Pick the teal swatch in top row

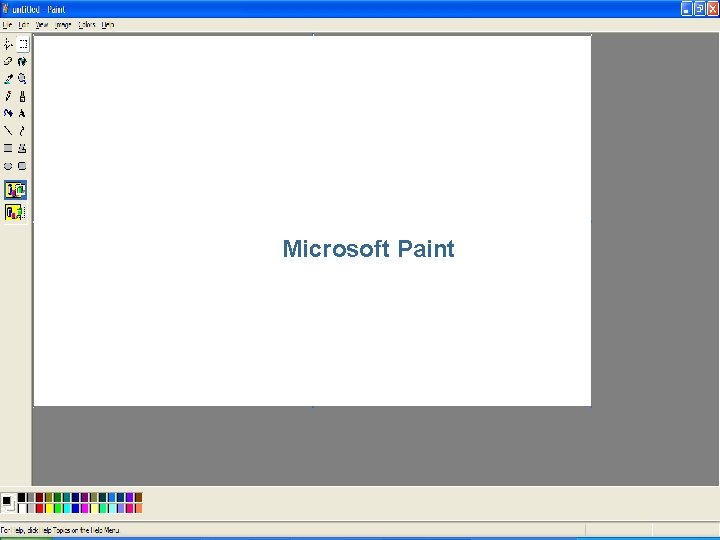pyautogui.click(x=67, y=497)
